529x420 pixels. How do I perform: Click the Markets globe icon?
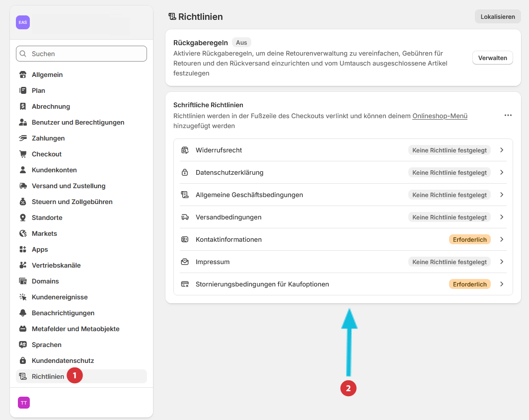click(22, 234)
